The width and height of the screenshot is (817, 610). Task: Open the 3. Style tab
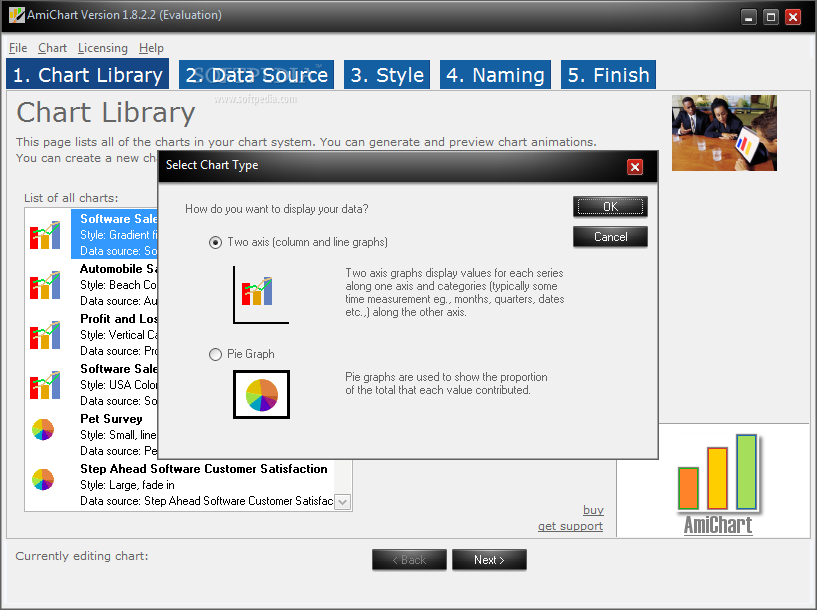pyautogui.click(x=387, y=75)
